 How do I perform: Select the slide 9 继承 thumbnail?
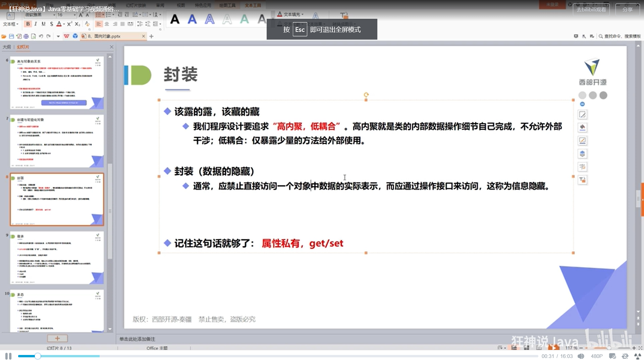click(57, 257)
